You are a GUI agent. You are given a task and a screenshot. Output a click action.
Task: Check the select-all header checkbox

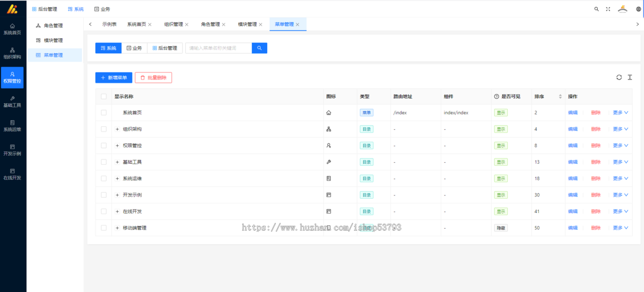coord(104,97)
